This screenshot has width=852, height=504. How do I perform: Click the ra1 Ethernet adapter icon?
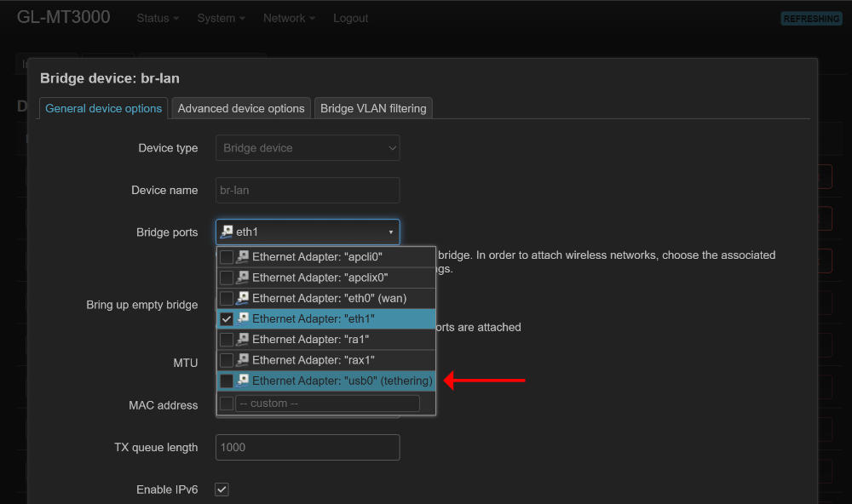(x=243, y=339)
